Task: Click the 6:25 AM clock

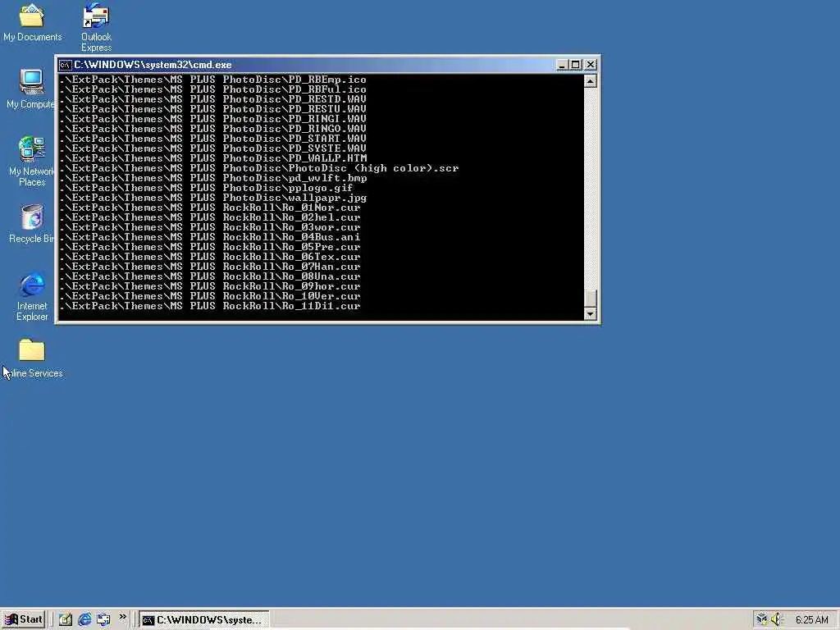Action: click(811, 620)
